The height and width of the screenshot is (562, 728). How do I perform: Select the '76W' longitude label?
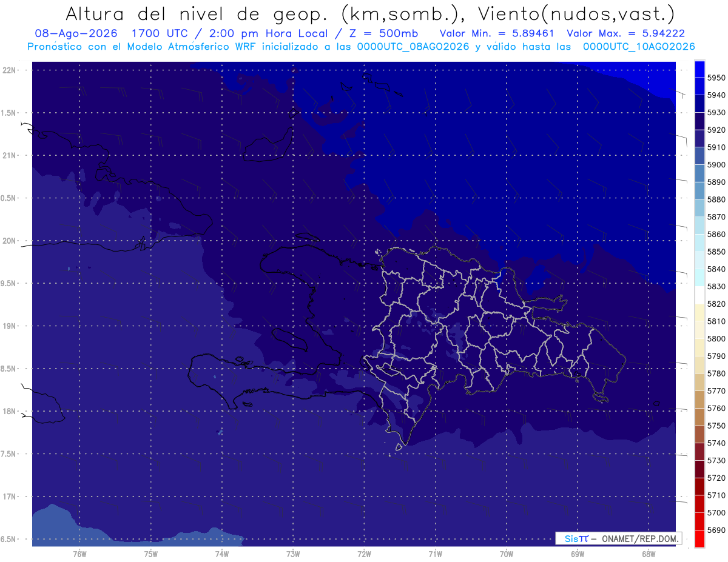click(79, 554)
